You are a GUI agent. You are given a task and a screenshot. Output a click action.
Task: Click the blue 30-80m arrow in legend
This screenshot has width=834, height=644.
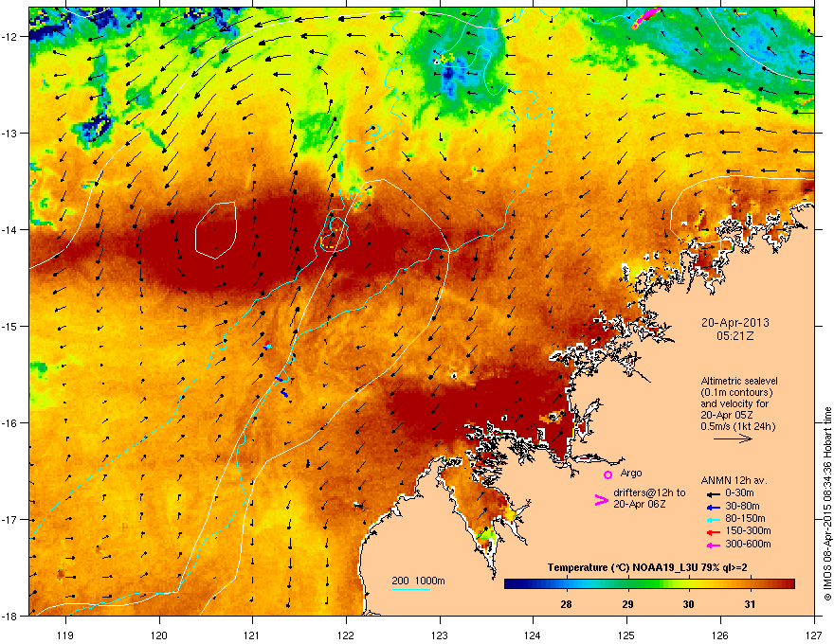pyautogui.click(x=713, y=508)
